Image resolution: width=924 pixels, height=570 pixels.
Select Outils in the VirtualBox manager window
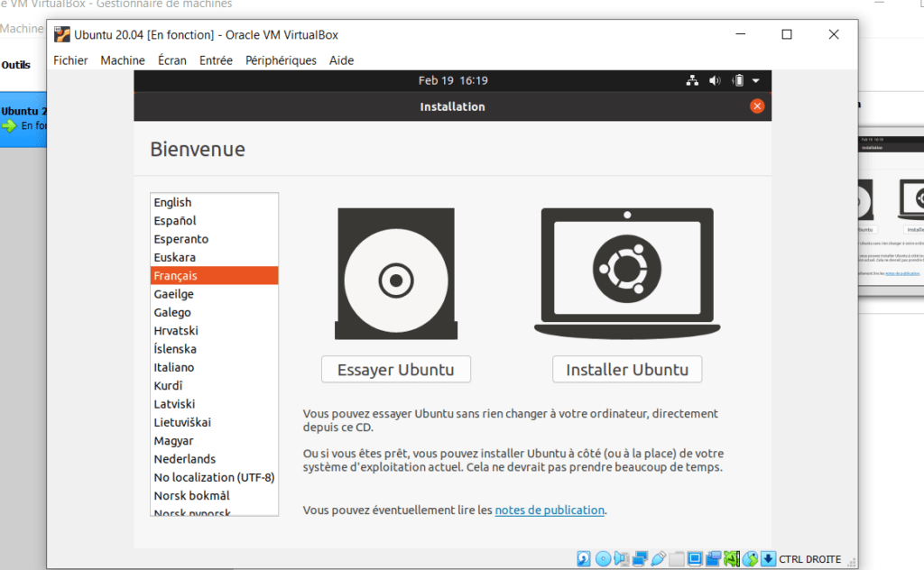click(16, 65)
